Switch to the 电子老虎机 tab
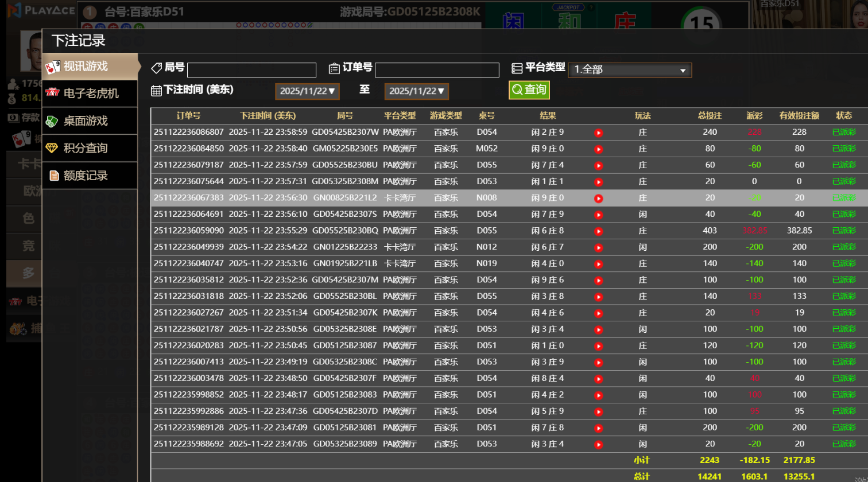Image resolution: width=868 pixels, height=482 pixels. (x=91, y=94)
